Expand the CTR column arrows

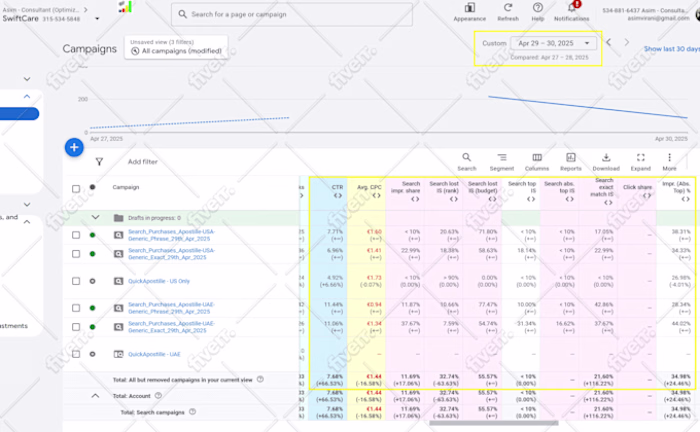338,195
